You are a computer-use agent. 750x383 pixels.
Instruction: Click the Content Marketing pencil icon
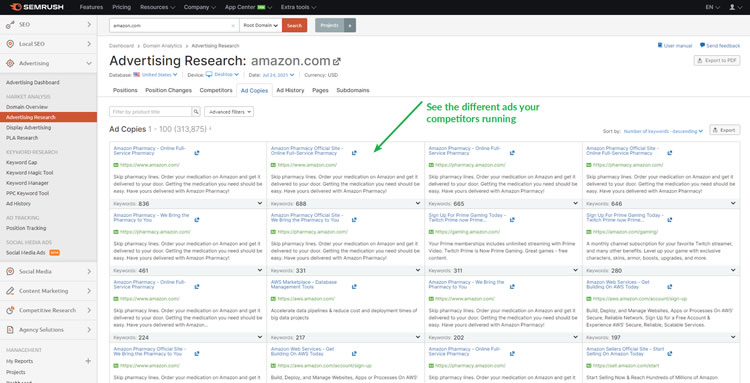coord(10,291)
